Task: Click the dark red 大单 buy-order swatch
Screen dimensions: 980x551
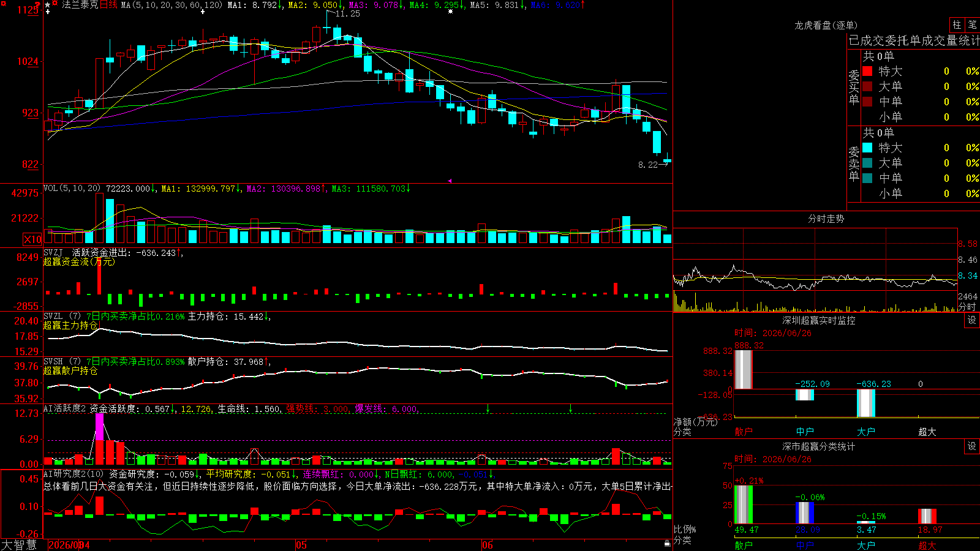Action: 867,86
